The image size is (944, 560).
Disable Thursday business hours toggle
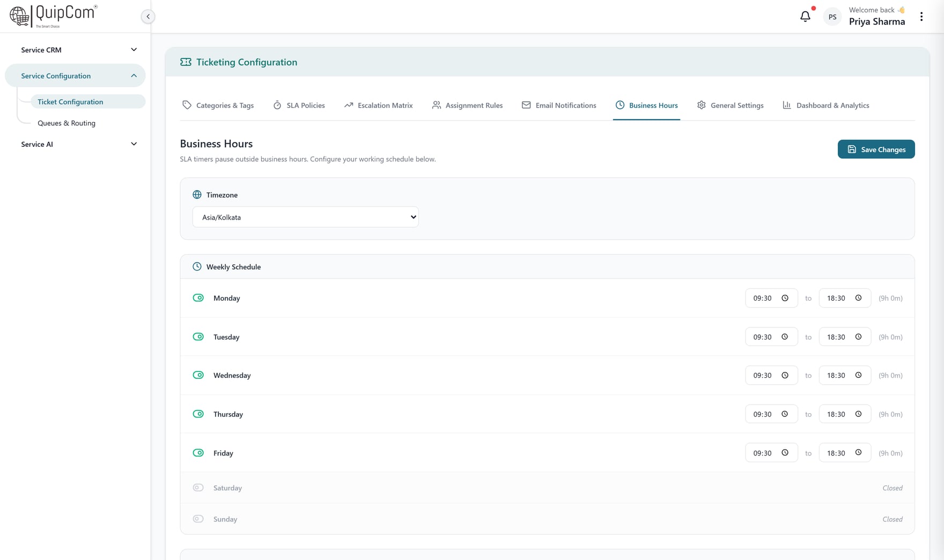(x=198, y=414)
